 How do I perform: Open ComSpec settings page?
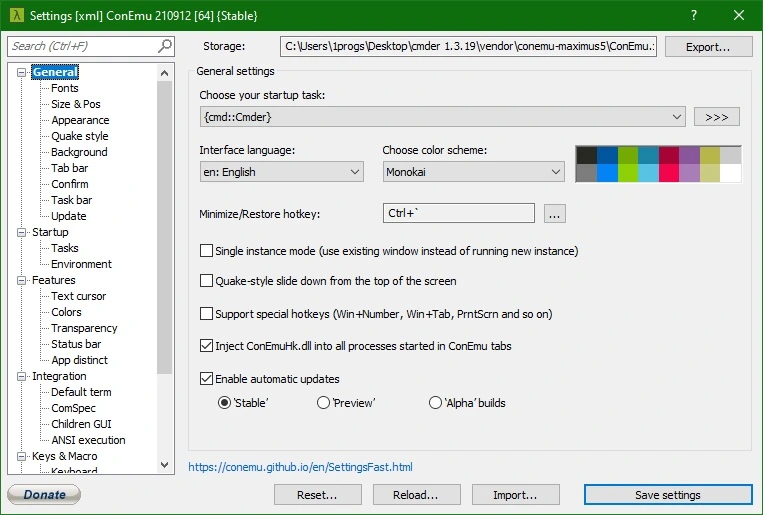pyautogui.click(x=73, y=408)
